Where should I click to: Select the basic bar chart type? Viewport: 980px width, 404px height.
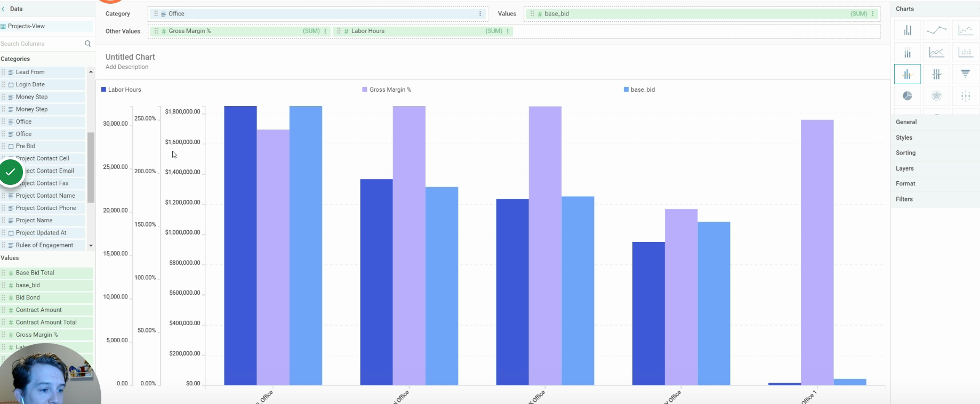(907, 30)
